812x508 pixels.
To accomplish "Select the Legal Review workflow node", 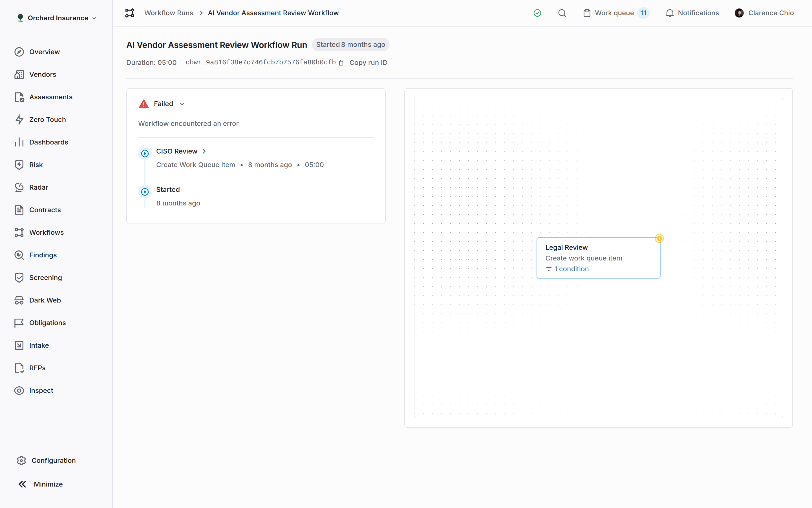I will (598, 258).
